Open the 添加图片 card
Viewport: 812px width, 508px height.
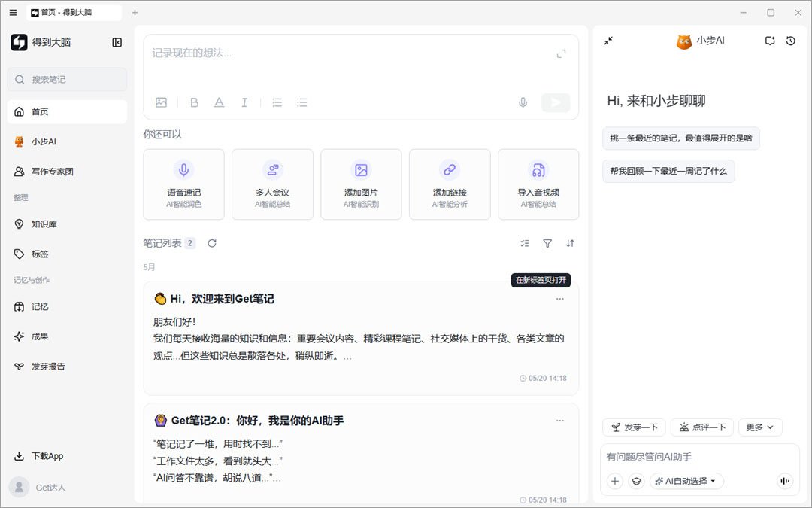(x=361, y=184)
